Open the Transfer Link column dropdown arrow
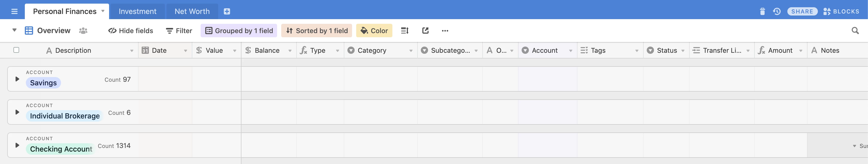Screen dimensions: 868x164 pyautogui.click(x=748, y=51)
